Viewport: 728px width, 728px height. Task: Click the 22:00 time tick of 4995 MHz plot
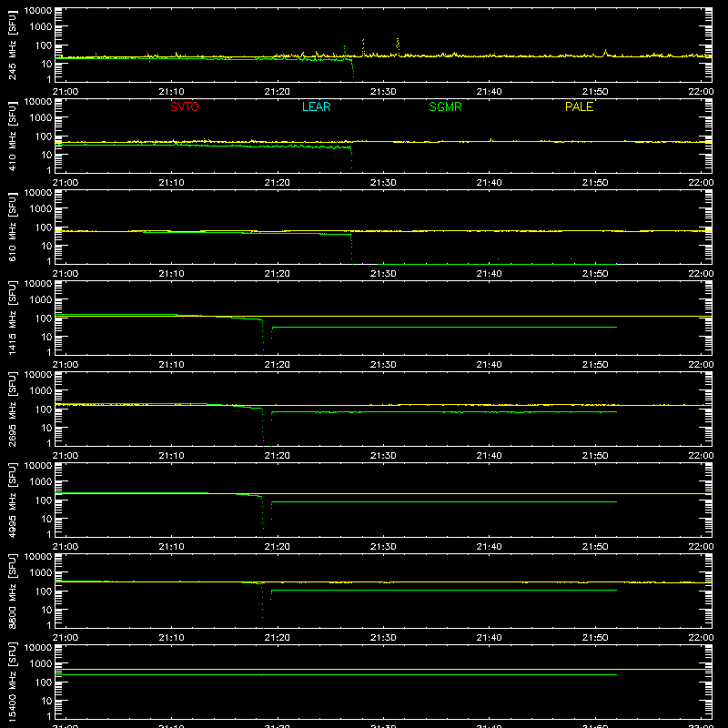[x=701, y=547]
